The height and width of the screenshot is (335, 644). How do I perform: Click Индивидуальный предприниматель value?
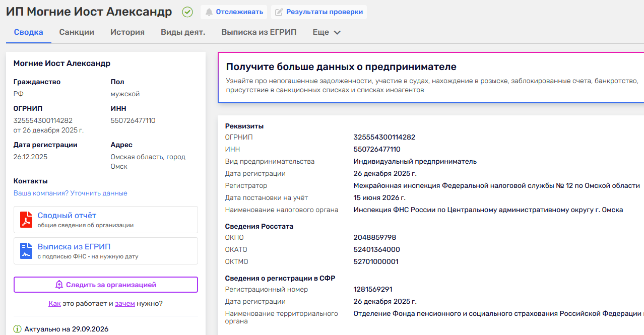(415, 161)
